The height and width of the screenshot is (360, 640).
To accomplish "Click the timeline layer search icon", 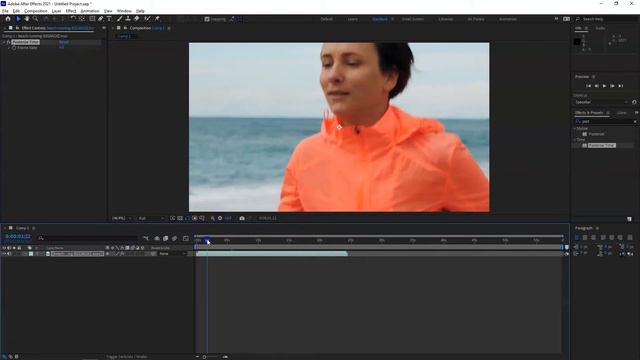I will [x=41, y=238].
